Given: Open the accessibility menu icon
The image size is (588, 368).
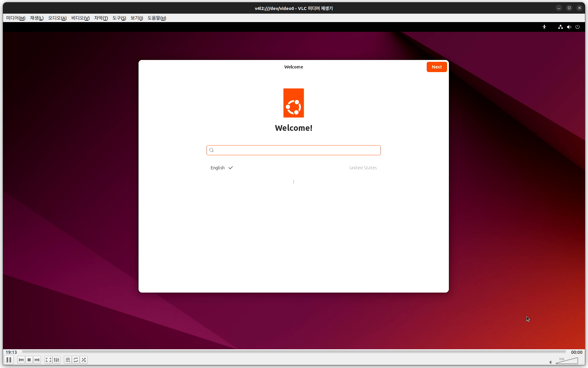Looking at the screenshot, I should pyautogui.click(x=544, y=27).
